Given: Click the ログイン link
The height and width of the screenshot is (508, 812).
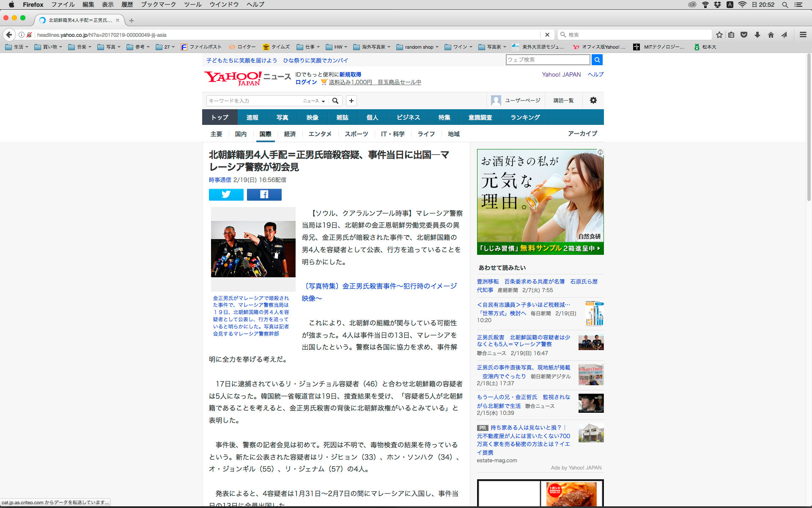Looking at the screenshot, I should click(x=306, y=82).
